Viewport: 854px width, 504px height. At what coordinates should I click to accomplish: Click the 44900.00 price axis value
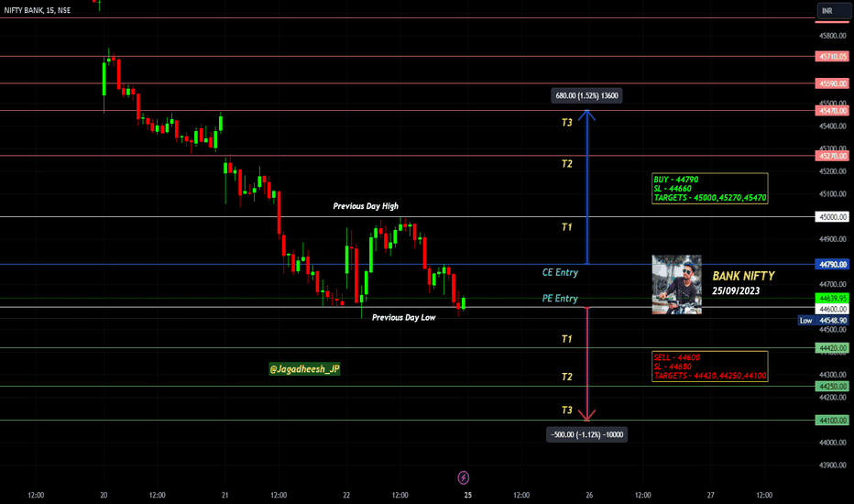tap(833, 239)
